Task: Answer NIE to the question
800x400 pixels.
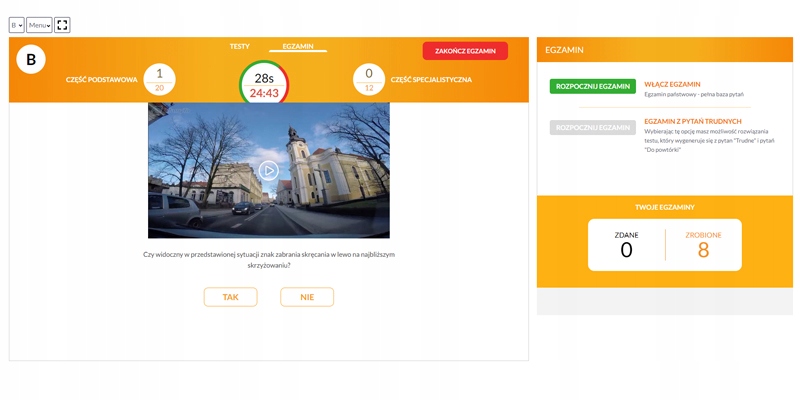Action: pyautogui.click(x=307, y=297)
